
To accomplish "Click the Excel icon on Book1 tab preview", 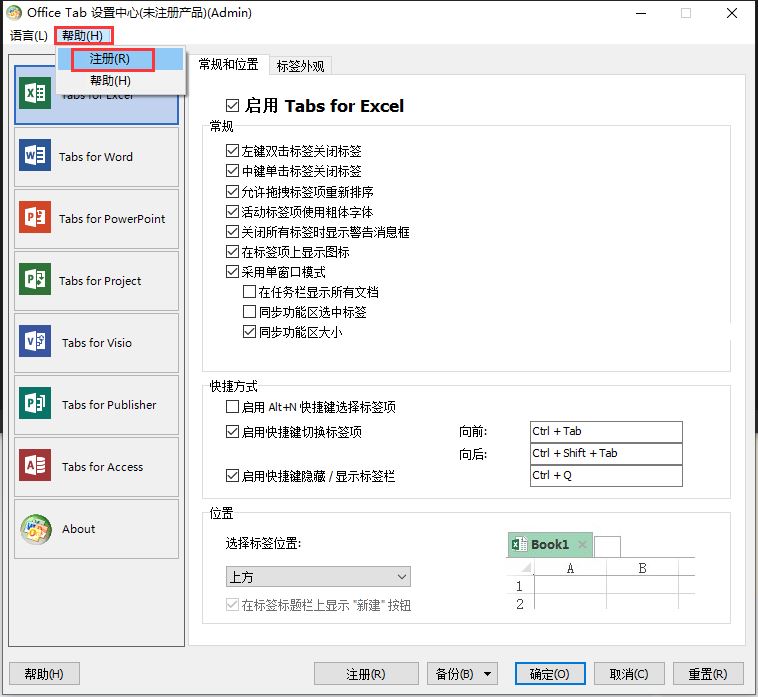I will coord(519,544).
